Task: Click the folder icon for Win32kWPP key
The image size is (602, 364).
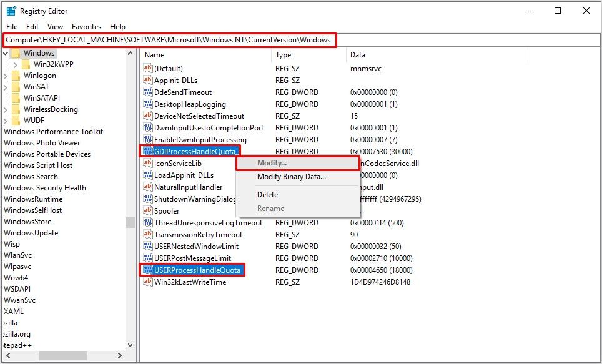Action: [26, 64]
